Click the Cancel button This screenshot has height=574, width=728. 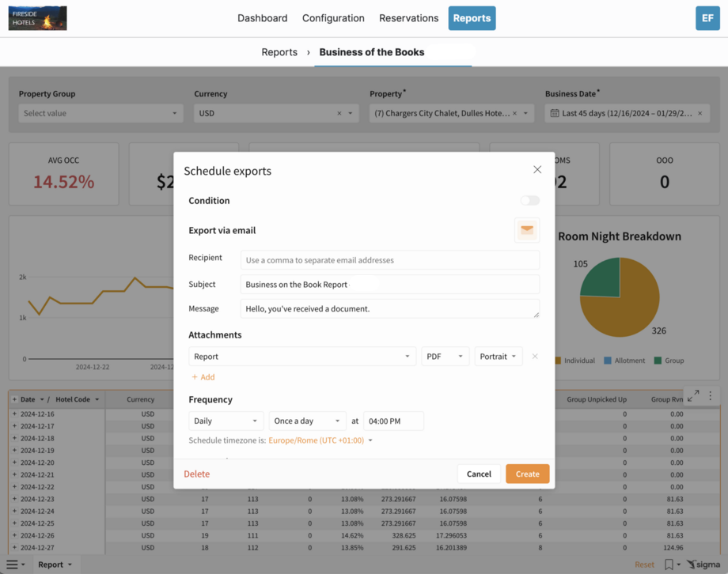[x=479, y=474]
